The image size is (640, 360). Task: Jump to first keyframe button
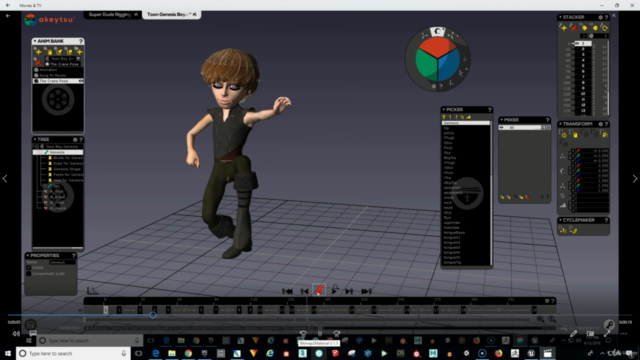pyautogui.click(x=287, y=291)
